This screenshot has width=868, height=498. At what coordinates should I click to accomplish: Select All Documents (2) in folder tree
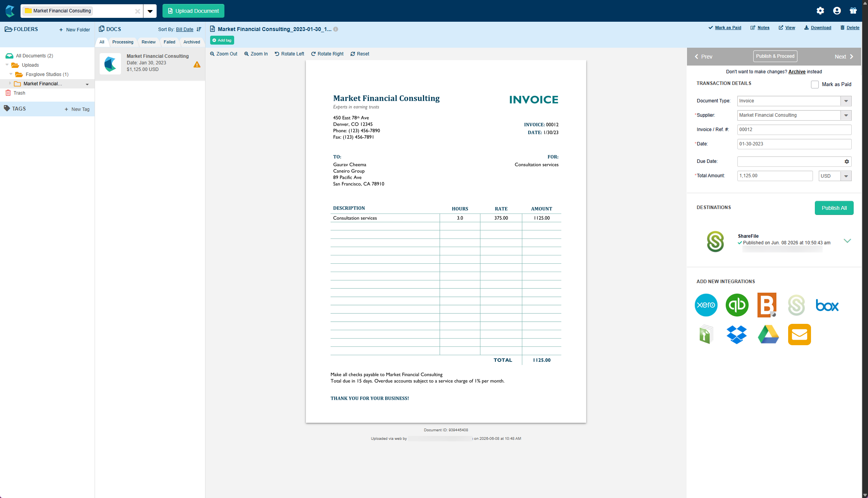coord(35,56)
